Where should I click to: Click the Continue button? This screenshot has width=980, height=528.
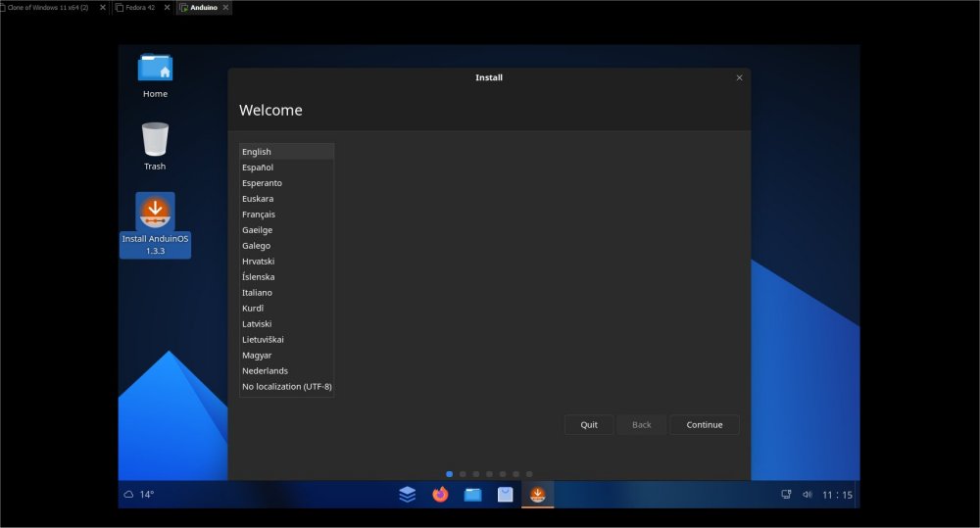(x=705, y=425)
